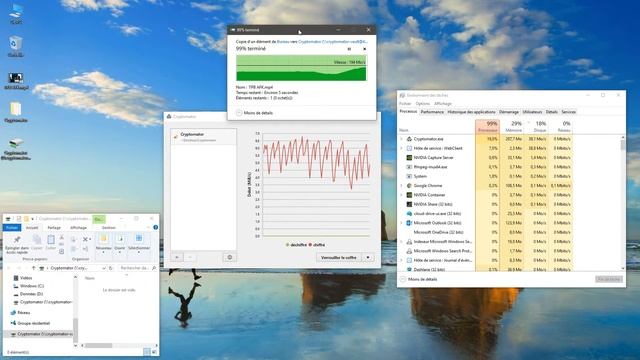Cancel the file copy with the X
Screen dimensions: 640x360
(364, 49)
